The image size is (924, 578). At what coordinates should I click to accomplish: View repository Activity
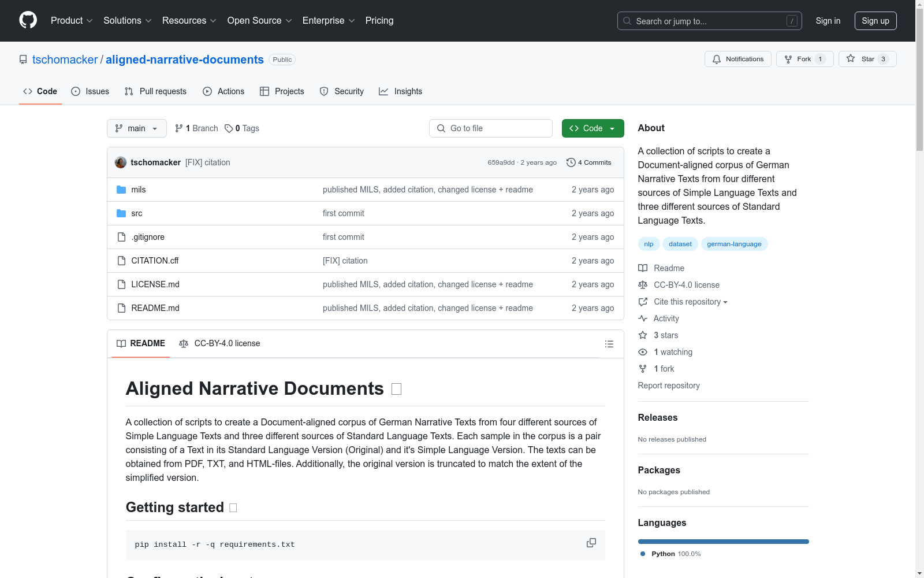pos(659,318)
